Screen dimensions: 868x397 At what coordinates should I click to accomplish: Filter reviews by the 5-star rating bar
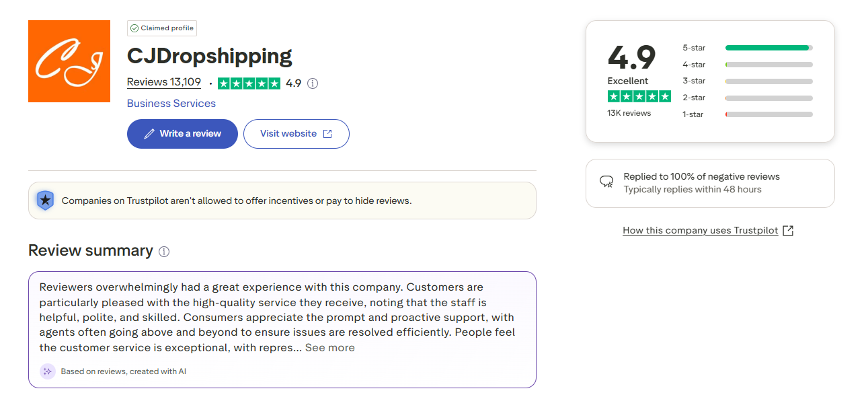[767, 48]
